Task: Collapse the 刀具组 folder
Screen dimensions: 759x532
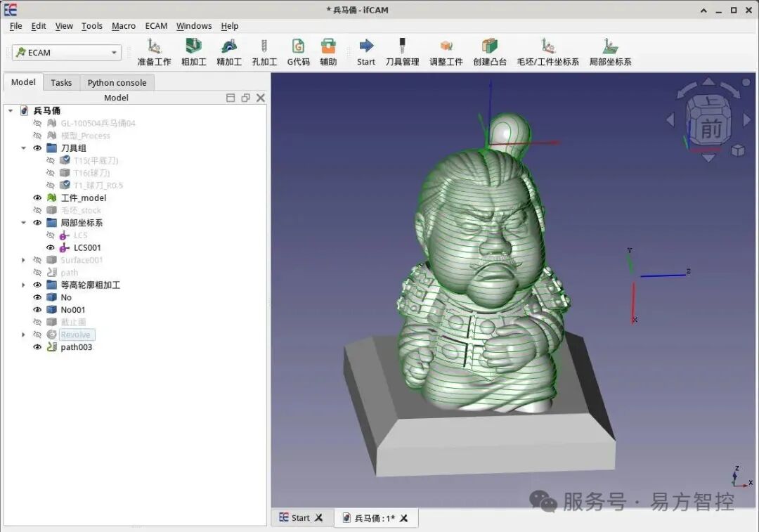Action: (23, 148)
